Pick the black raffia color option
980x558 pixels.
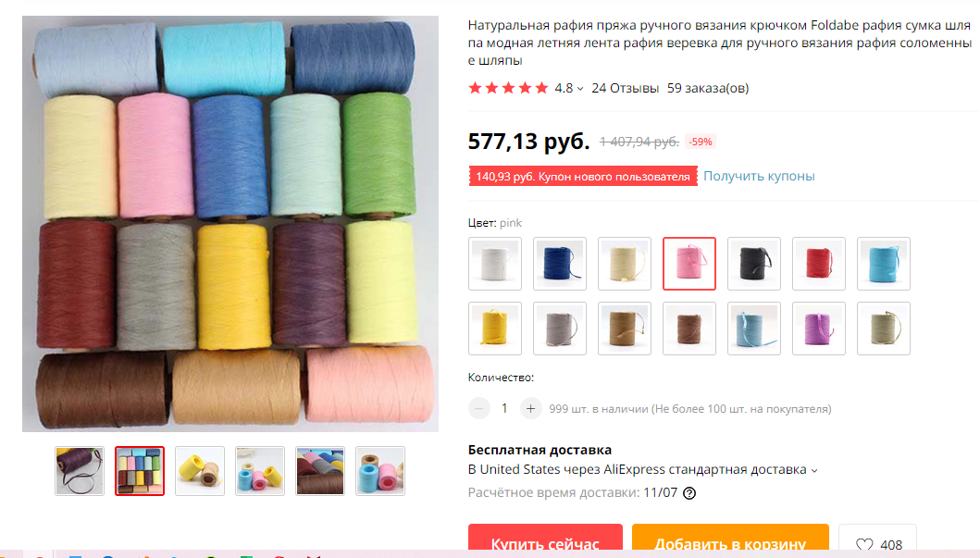tap(754, 264)
